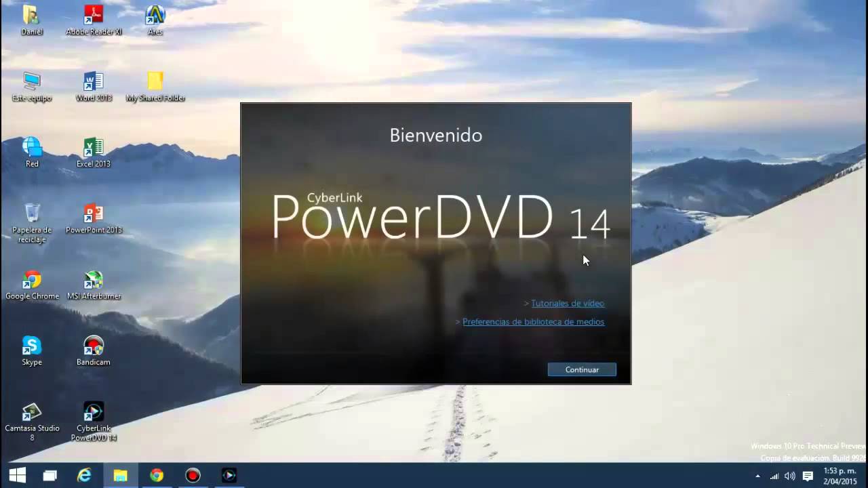Open Internet Explorer from the taskbar
The width and height of the screenshot is (868, 488).
(x=85, y=475)
